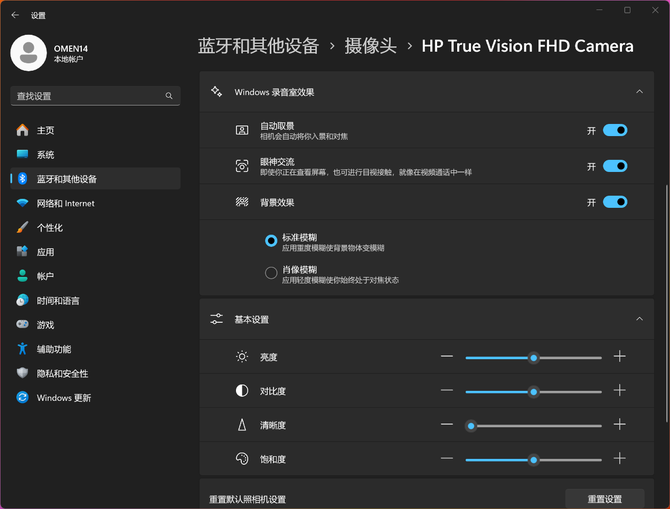Click the 清晰度 slider thumb
670x509 pixels.
[471, 426]
